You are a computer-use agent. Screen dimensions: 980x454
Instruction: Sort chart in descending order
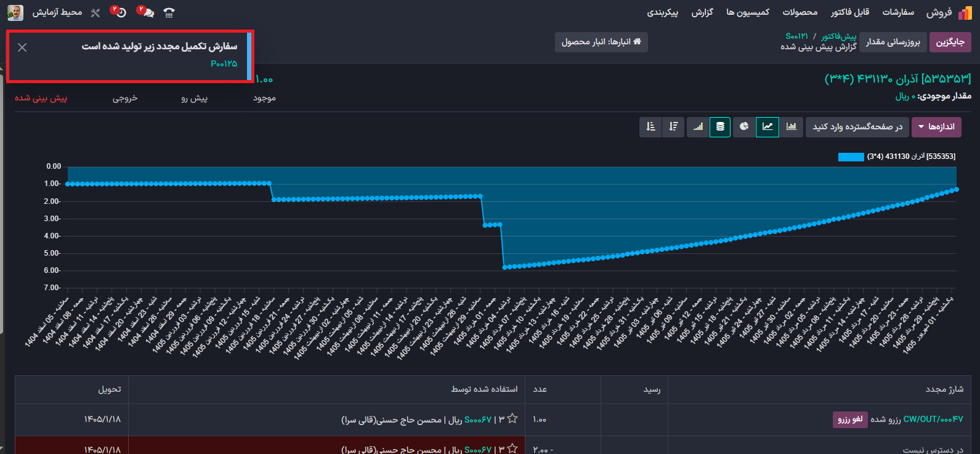[x=673, y=127]
